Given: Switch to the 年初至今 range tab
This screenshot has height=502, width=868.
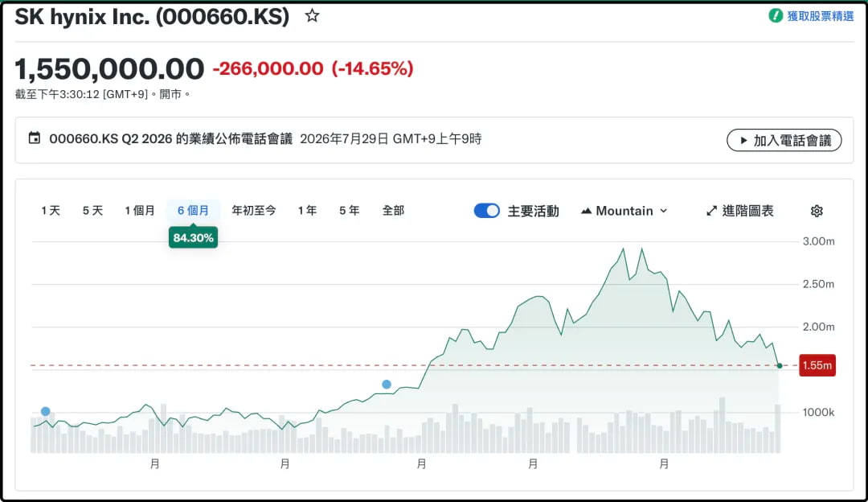Looking at the screenshot, I should pyautogui.click(x=253, y=211).
